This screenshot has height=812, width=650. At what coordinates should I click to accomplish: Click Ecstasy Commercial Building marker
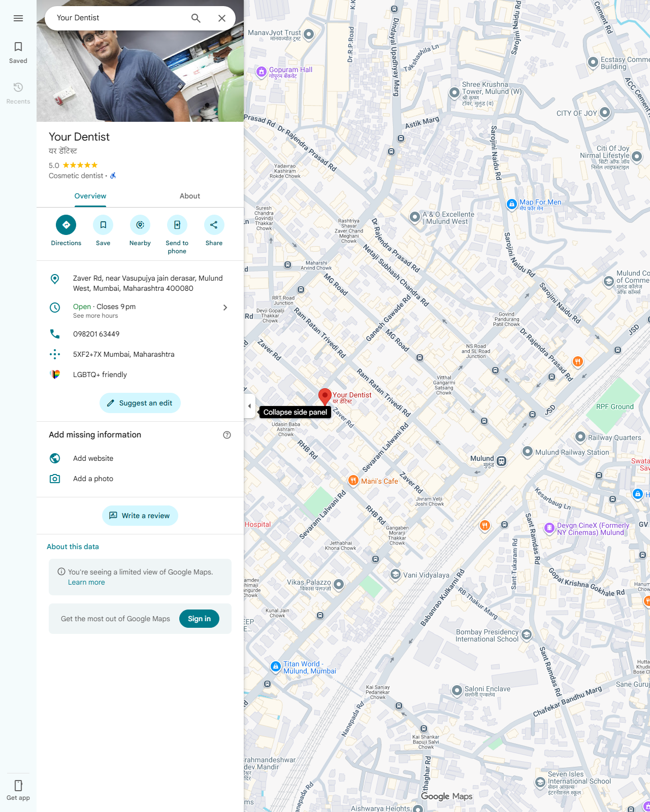[x=593, y=62]
